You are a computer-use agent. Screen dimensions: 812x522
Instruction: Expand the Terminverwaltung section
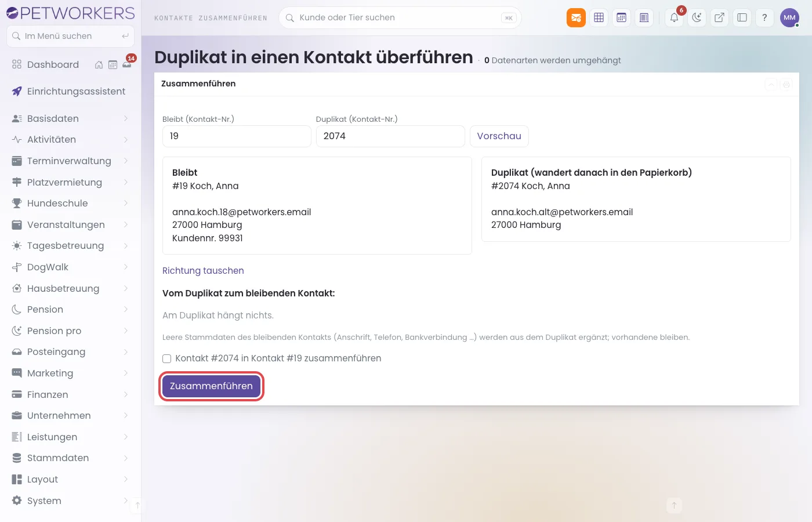pos(70,161)
